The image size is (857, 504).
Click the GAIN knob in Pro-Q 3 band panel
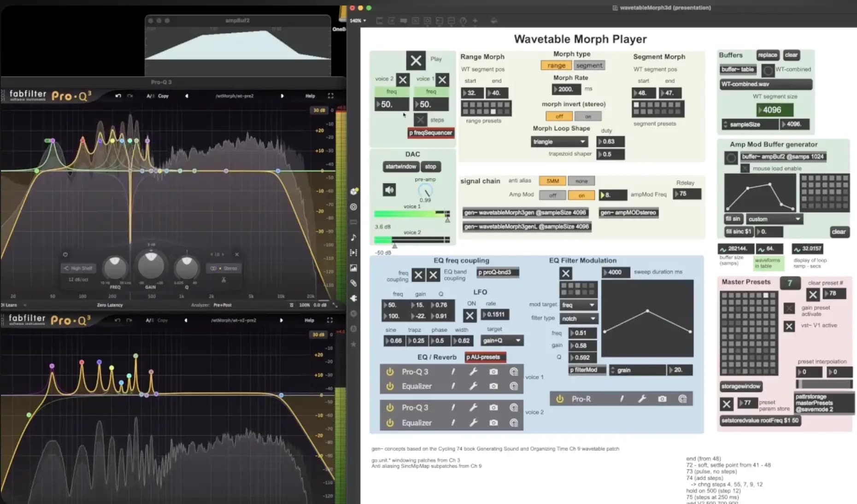[151, 265]
